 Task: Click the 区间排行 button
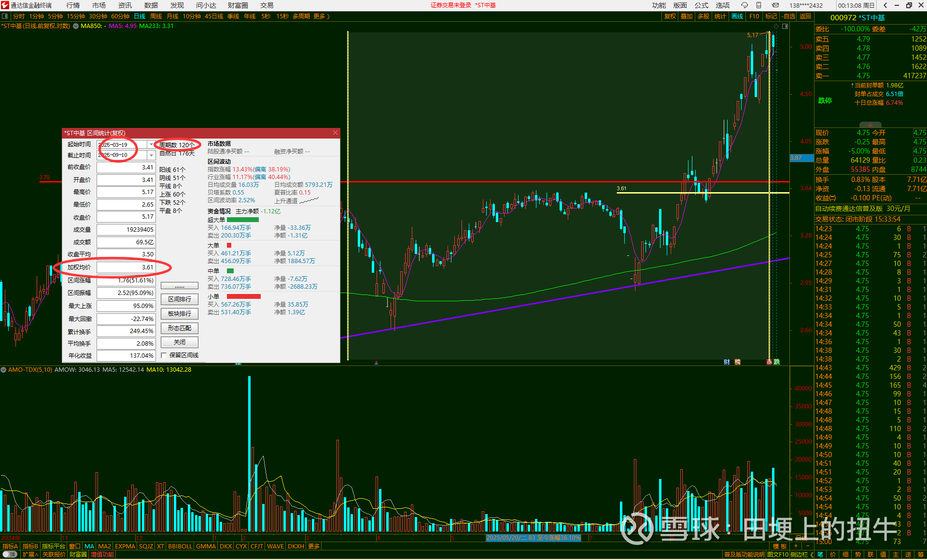pyautogui.click(x=180, y=299)
